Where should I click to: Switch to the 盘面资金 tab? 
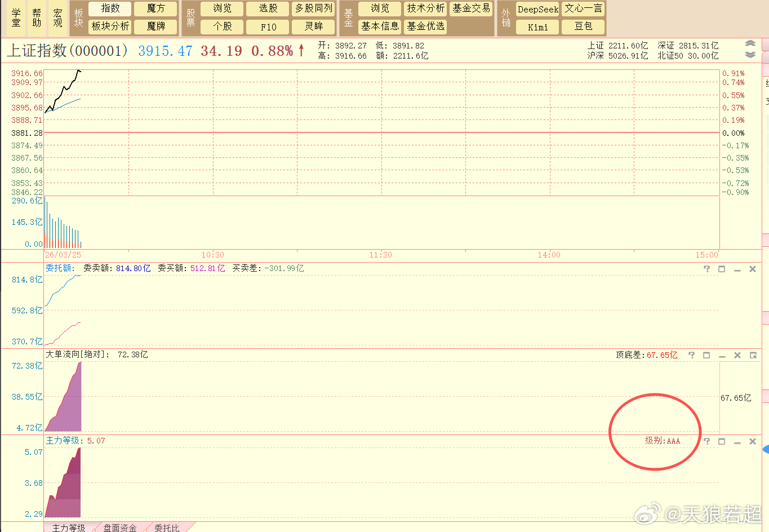120,527
